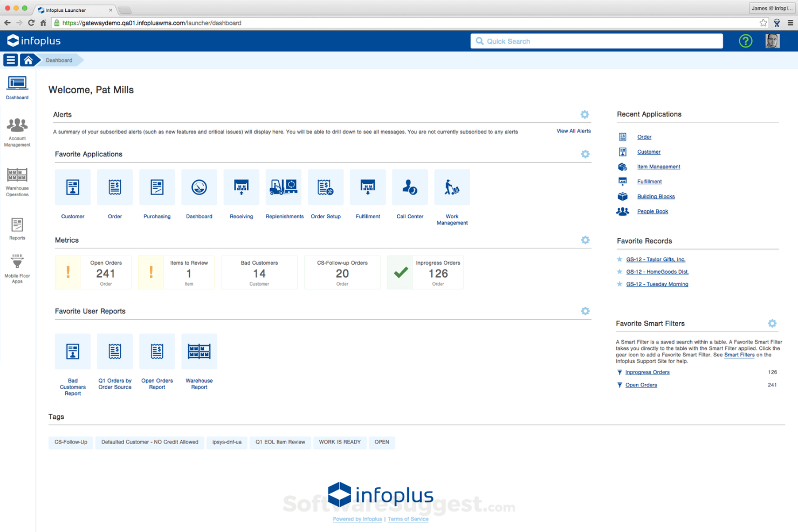Click inside the Quick Search field

tap(596, 40)
